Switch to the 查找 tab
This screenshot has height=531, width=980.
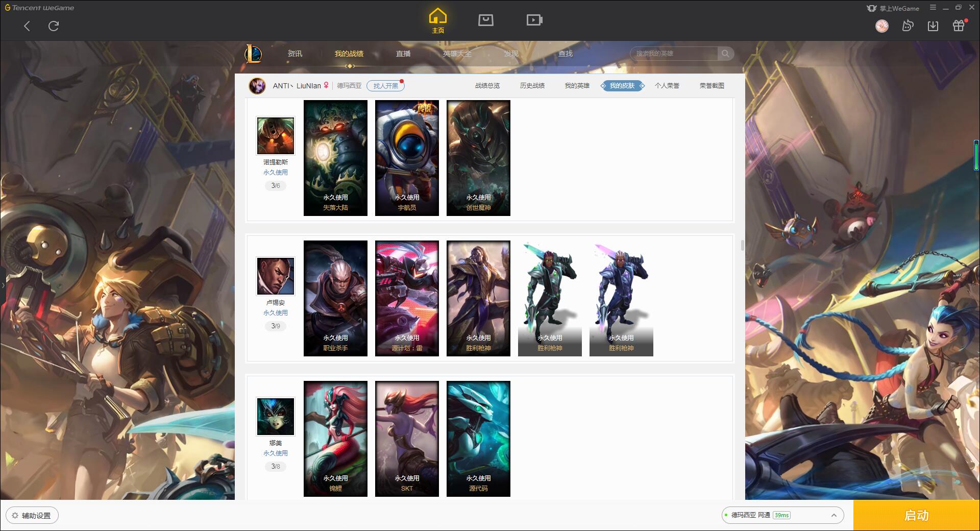coord(565,54)
